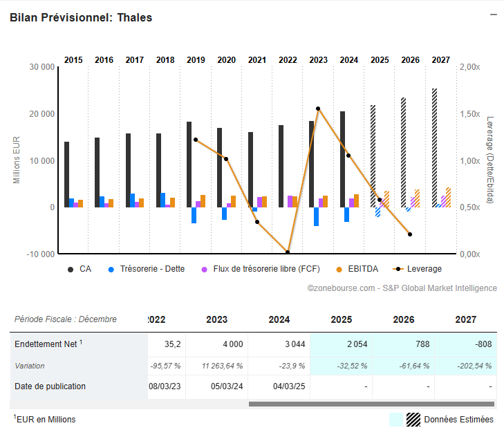Click the 2026 hatched CA bar
Image resolution: width=504 pixels, height=439 pixels.
[x=403, y=153]
